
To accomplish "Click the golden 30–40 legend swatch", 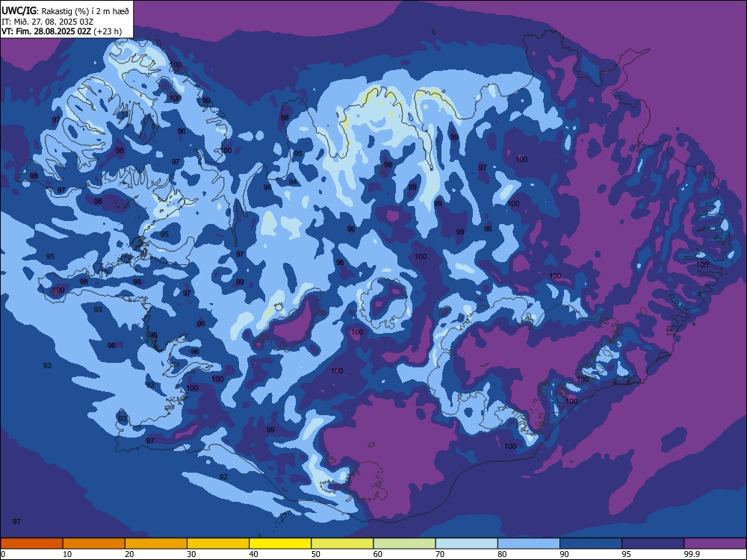I will coord(218,544).
